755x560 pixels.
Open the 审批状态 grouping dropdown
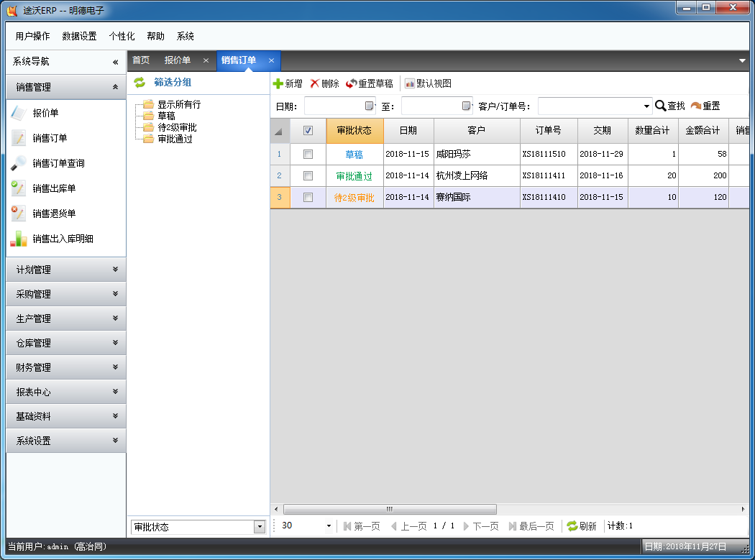260,527
